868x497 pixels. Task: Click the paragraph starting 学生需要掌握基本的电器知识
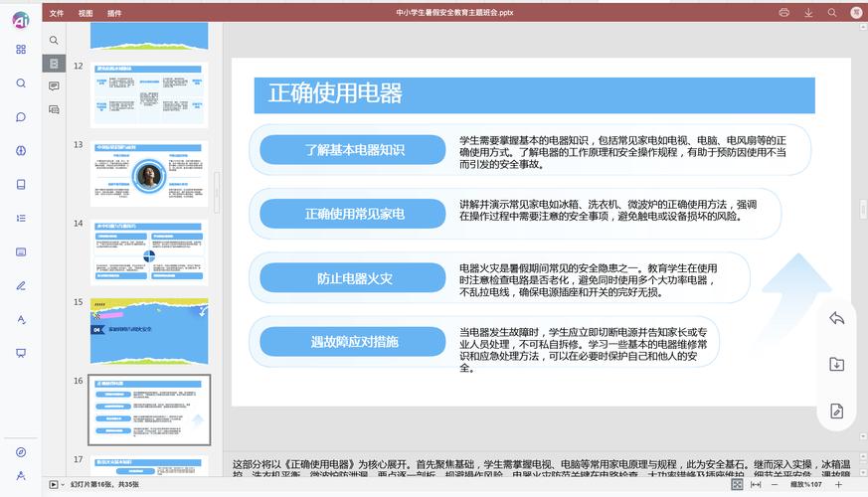click(x=622, y=152)
